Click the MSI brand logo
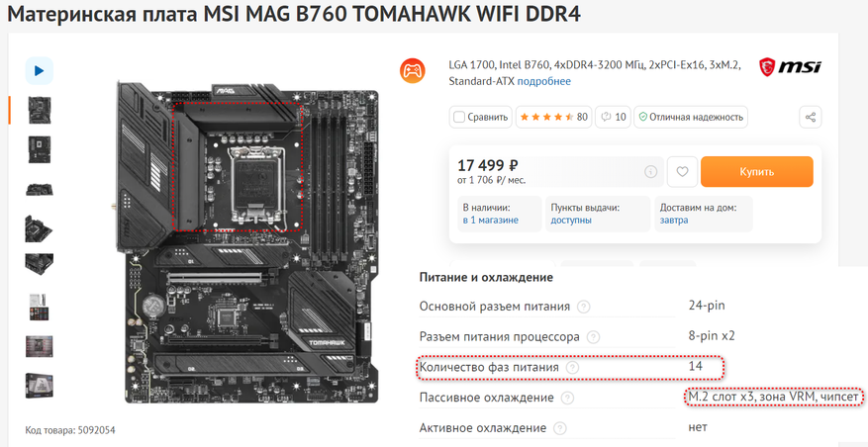 [x=790, y=67]
